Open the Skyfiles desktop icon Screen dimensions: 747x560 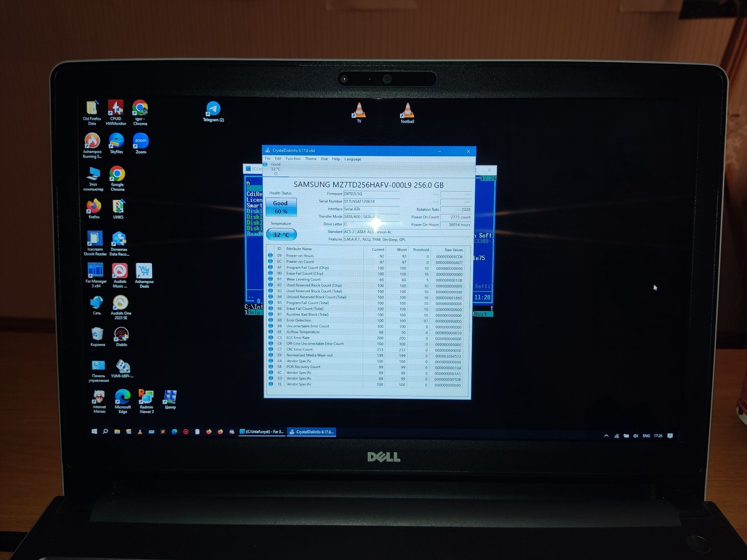(x=117, y=143)
